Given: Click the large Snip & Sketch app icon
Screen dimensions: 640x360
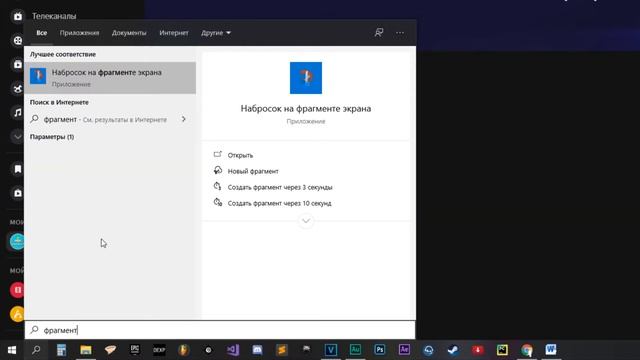Looking at the screenshot, I should coord(306,78).
